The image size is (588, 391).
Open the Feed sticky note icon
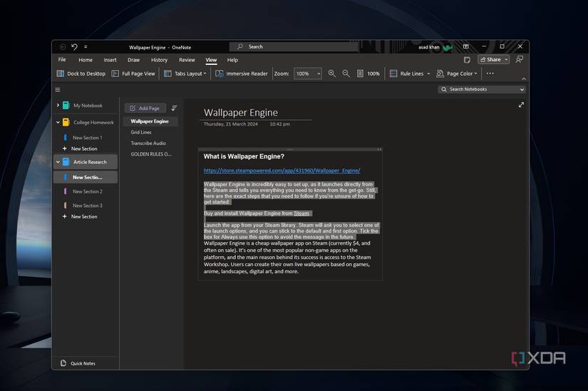click(x=467, y=60)
